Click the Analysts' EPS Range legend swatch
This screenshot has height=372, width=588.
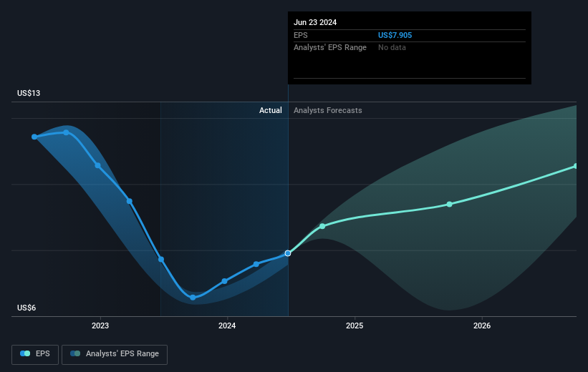75,353
